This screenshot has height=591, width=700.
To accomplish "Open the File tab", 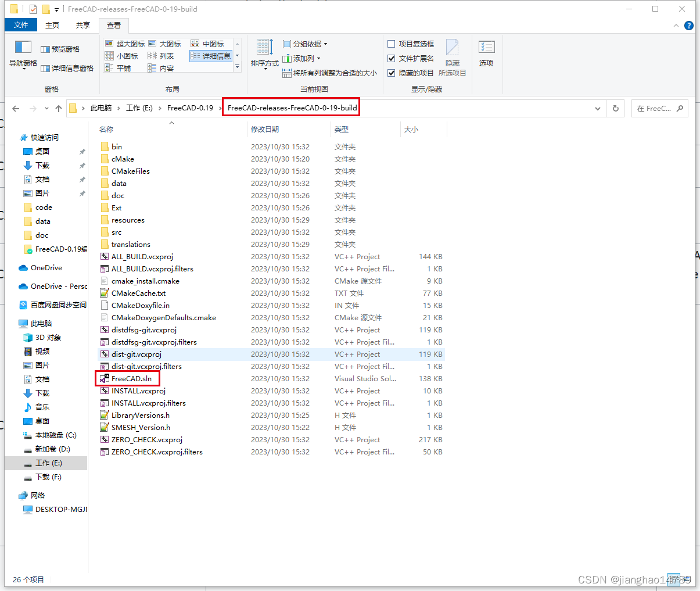I will (21, 25).
